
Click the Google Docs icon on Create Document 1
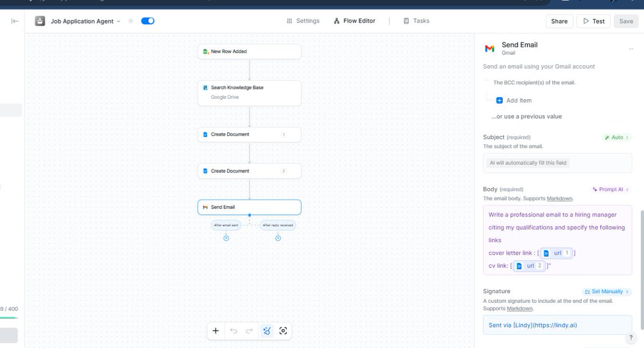pos(206,134)
